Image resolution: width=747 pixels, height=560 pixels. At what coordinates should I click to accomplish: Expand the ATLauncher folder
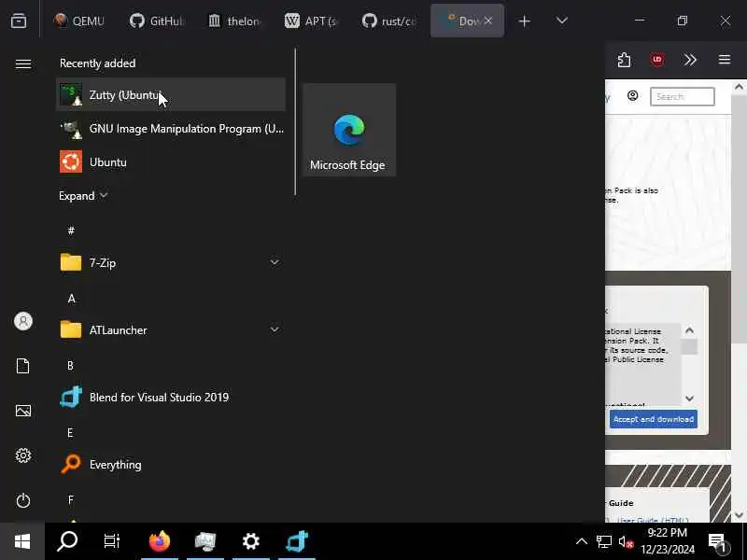171,330
